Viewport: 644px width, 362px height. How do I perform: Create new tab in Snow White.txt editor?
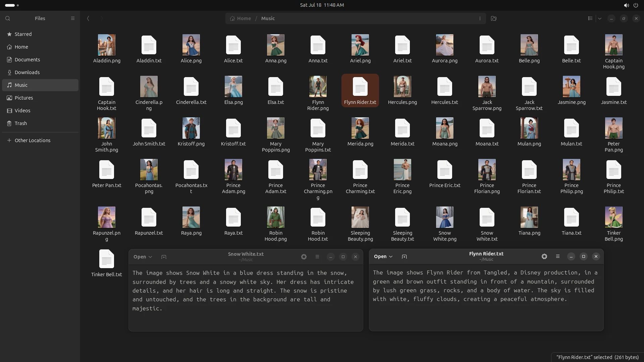pyautogui.click(x=164, y=257)
